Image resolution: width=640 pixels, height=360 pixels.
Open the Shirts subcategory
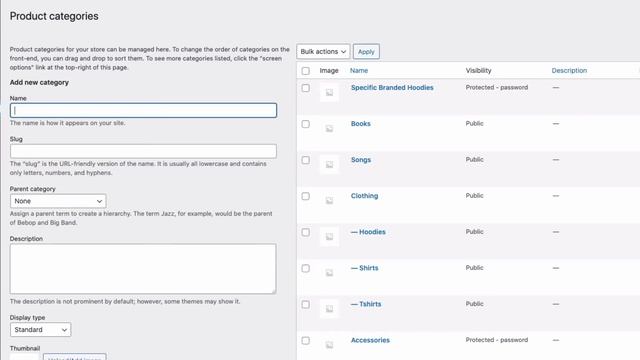364,268
